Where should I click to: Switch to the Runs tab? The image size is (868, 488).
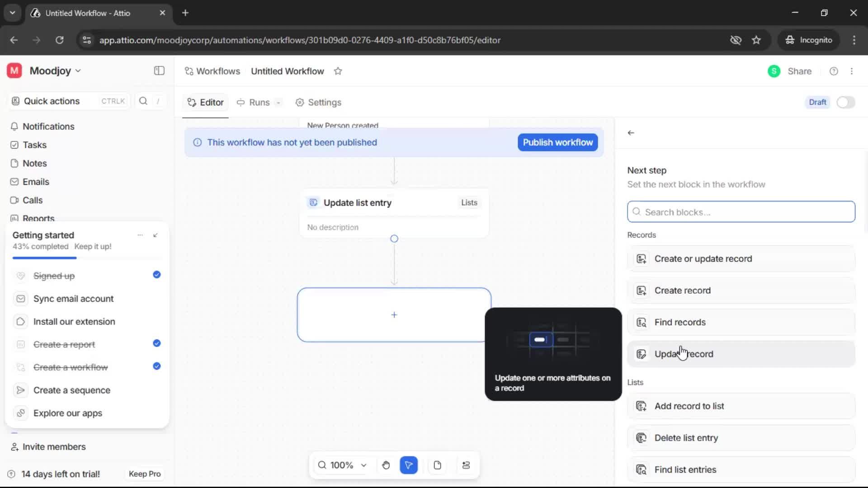pyautogui.click(x=258, y=103)
